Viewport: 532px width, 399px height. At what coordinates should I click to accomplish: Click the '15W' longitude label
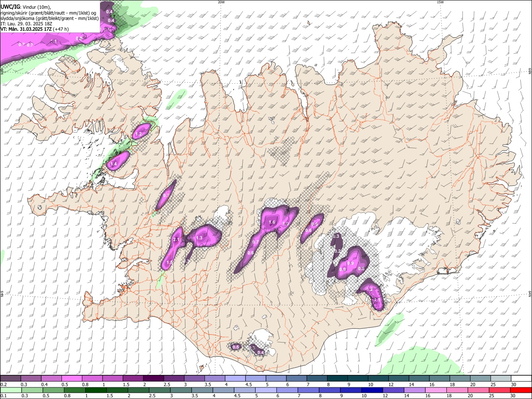(x=440, y=2)
